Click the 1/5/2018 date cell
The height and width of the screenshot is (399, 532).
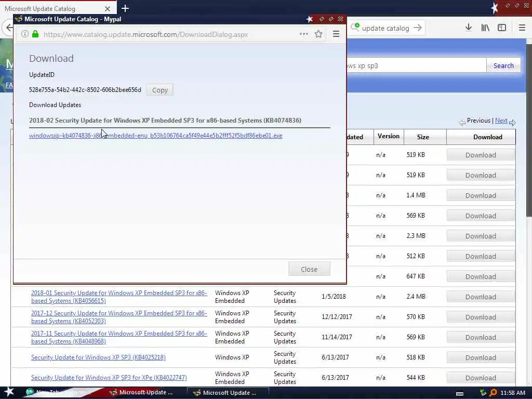334,297
